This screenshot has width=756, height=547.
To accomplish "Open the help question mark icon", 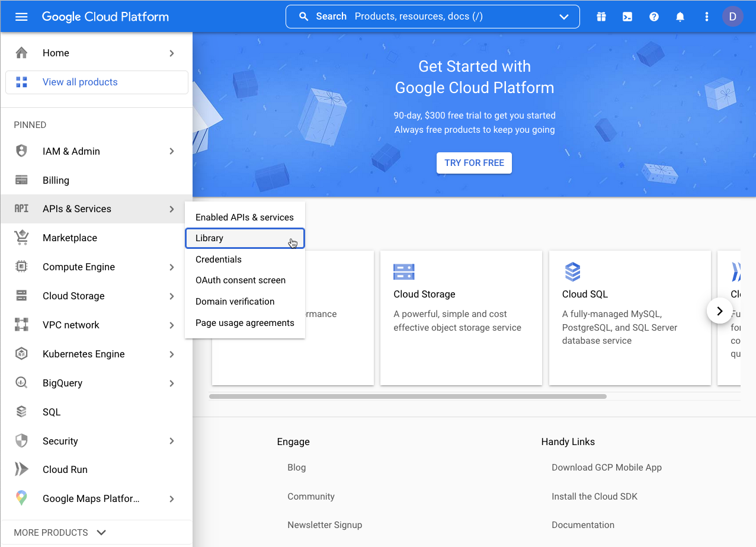I will tap(654, 17).
